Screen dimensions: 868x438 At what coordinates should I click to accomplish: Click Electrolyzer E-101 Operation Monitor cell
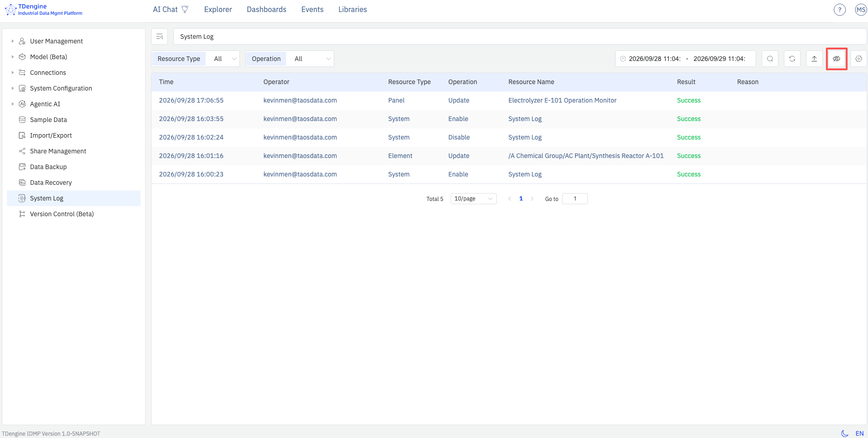(x=562, y=100)
